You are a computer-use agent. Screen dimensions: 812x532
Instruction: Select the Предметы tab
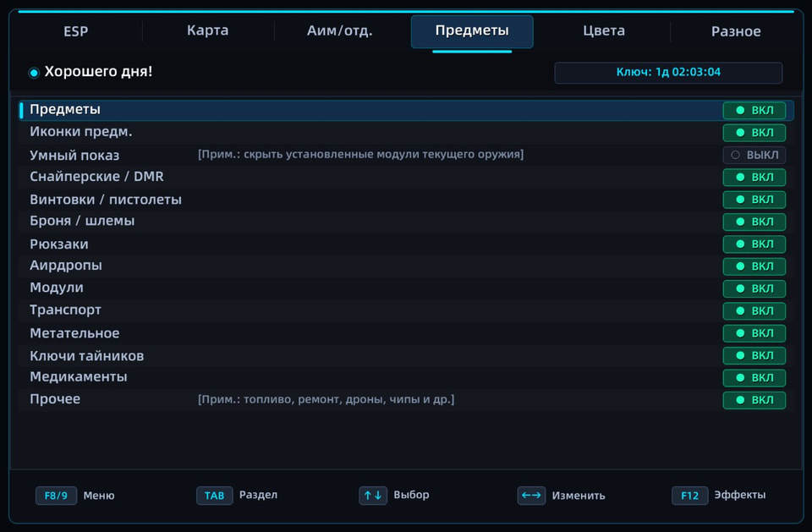[472, 31]
